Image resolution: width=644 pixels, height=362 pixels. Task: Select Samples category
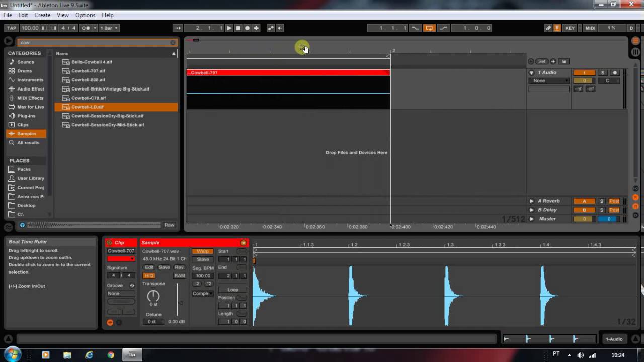[26, 134]
